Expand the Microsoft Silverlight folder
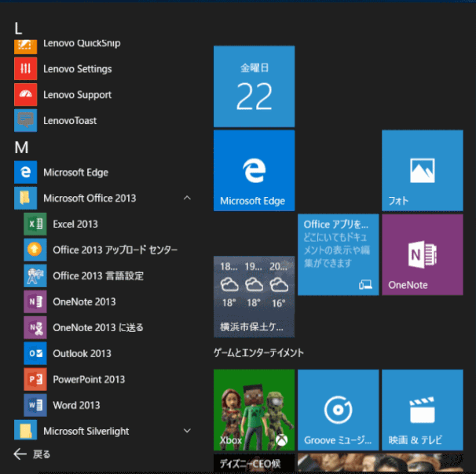 tap(187, 431)
